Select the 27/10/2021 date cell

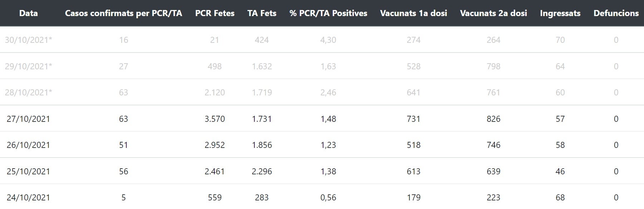click(x=28, y=119)
